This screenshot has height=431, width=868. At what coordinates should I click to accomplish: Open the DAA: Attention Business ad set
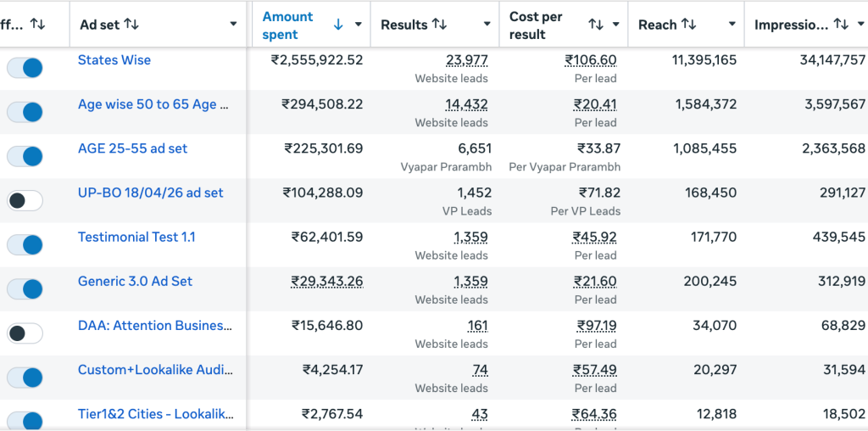[155, 326]
